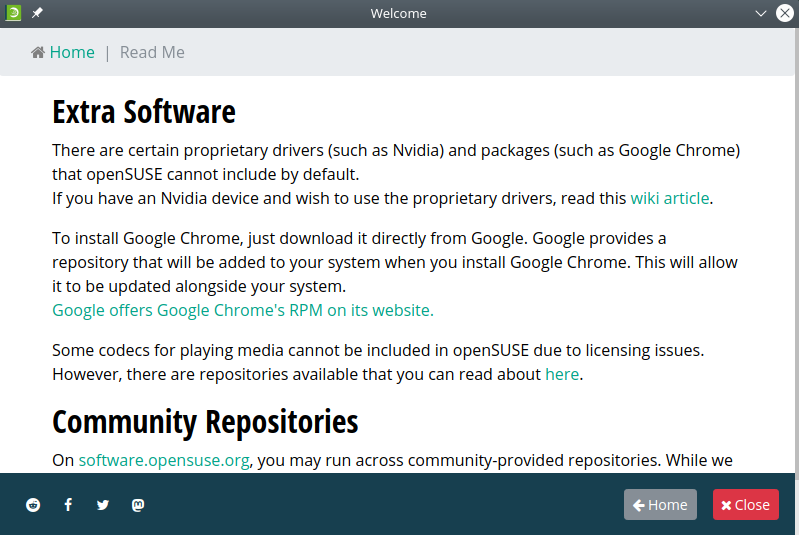Click the Community Repositories heading
799x535 pixels.
pos(205,422)
